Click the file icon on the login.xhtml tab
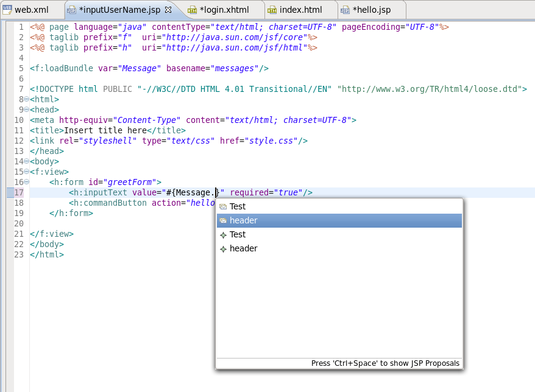 coord(192,10)
